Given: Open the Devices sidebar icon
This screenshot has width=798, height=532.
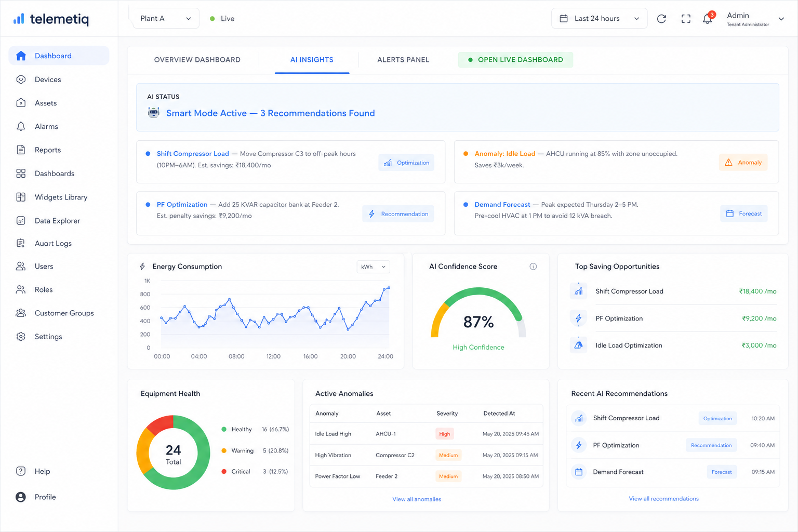Looking at the screenshot, I should tap(21, 79).
